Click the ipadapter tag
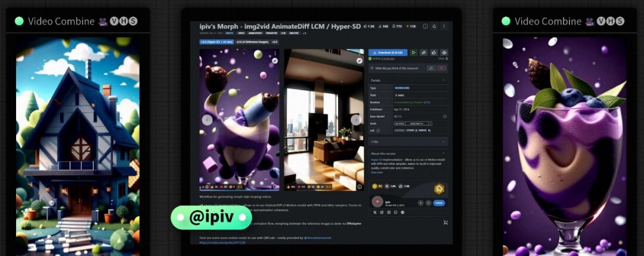Viewport: 644px width, 256px height. [x=271, y=33]
